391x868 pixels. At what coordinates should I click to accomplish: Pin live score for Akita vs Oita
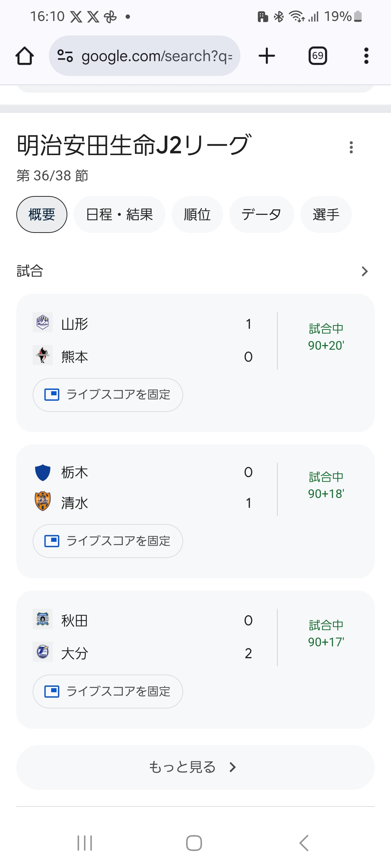(x=108, y=692)
